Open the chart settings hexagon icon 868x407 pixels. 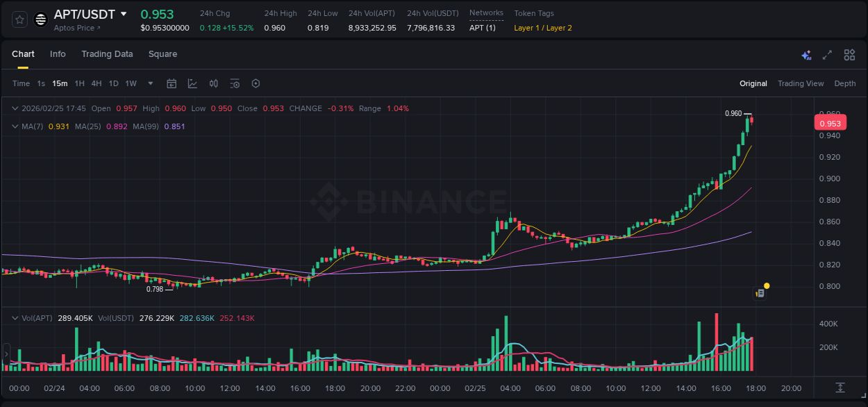tap(256, 83)
